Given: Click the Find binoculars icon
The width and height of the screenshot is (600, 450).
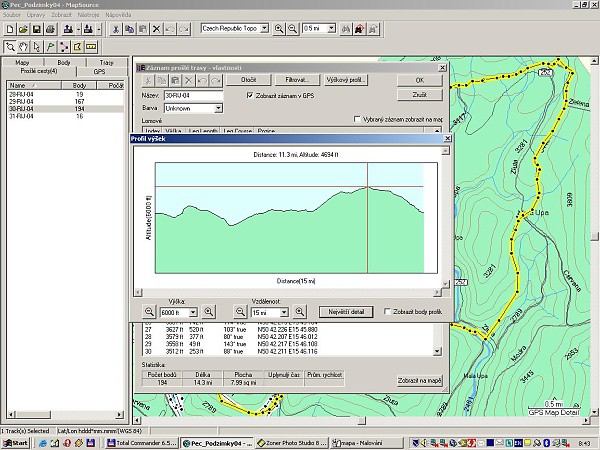Looking at the screenshot, I should pyautogui.click(x=346, y=29).
